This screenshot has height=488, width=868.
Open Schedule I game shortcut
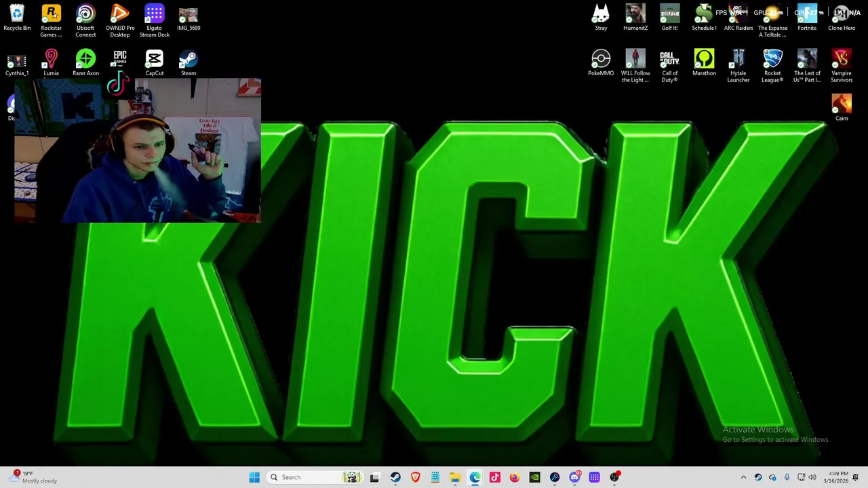coord(704,18)
